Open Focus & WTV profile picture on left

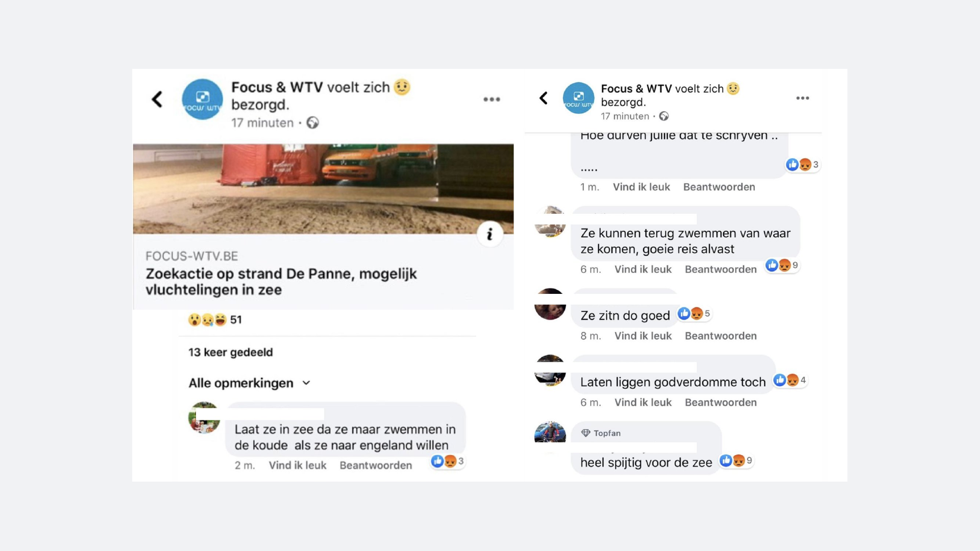point(202,99)
